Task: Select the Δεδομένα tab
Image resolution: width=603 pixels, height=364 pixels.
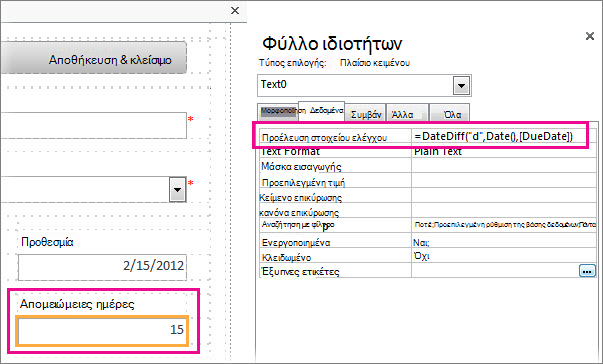Action: click(321, 111)
